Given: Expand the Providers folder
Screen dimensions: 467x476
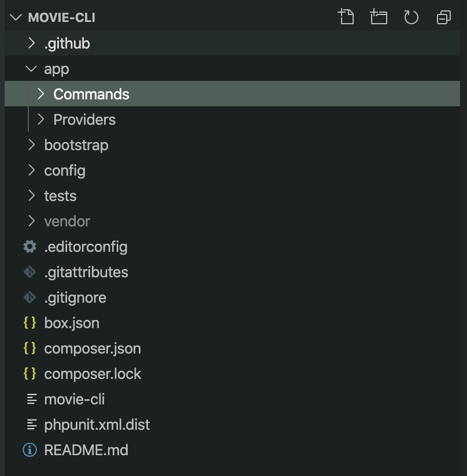Looking at the screenshot, I should 84,120.
